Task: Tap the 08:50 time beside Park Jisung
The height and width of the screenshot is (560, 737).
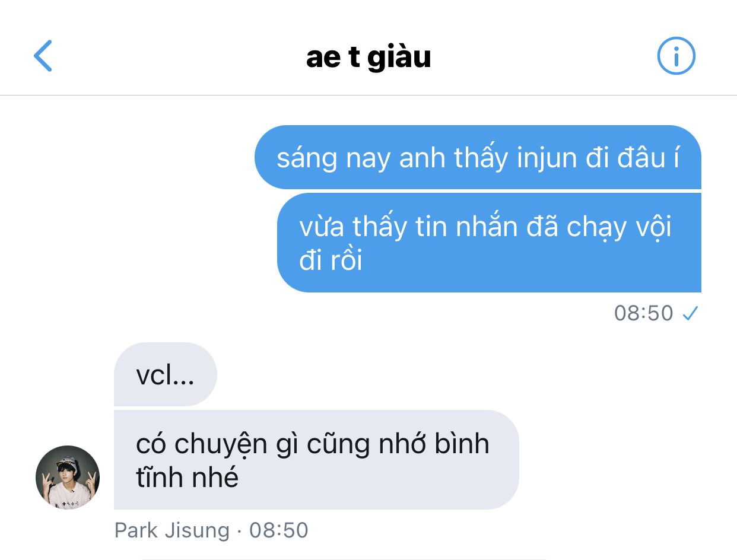Action: 279,530
